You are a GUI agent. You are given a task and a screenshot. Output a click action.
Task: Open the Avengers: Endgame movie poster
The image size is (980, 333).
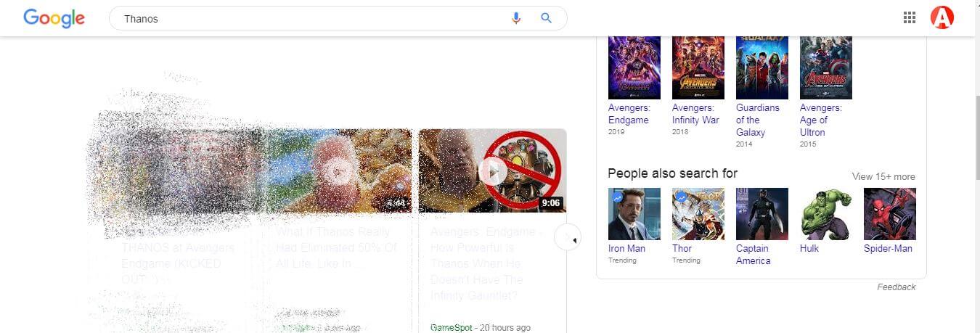(634, 67)
